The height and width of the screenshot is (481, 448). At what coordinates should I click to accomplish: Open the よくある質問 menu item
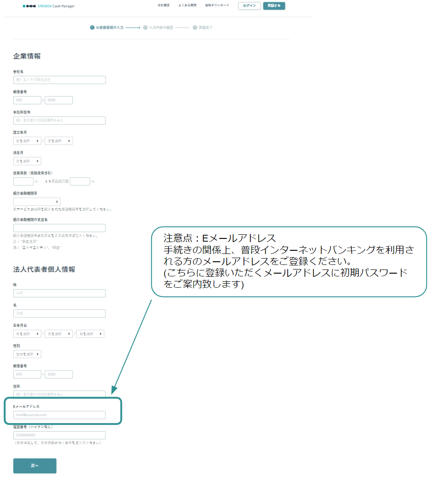pyautogui.click(x=187, y=5)
